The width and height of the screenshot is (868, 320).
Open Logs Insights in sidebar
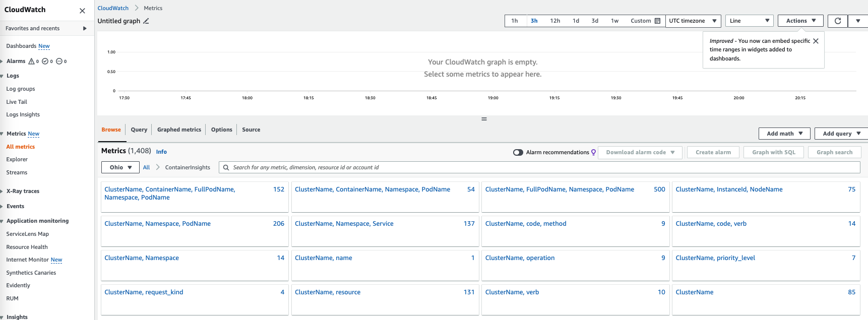[23, 114]
